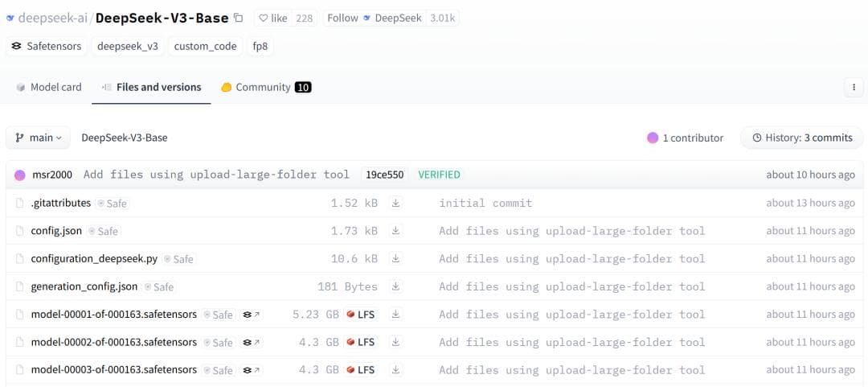Image resolution: width=868 pixels, height=387 pixels.
Task: Download the .gitattributes file
Action: pyautogui.click(x=395, y=204)
